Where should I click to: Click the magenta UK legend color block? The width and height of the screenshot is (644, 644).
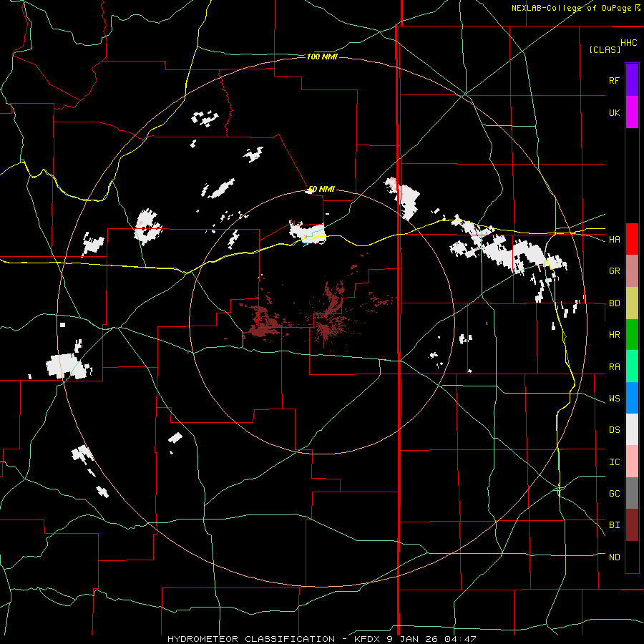pyautogui.click(x=632, y=112)
